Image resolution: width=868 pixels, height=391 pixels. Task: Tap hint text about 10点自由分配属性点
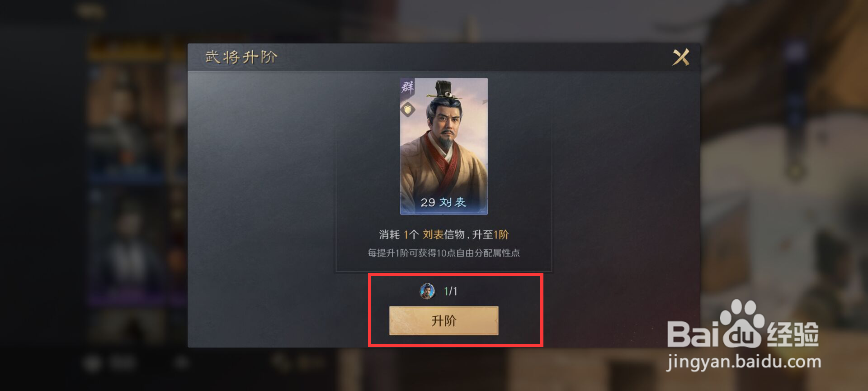[x=443, y=253]
